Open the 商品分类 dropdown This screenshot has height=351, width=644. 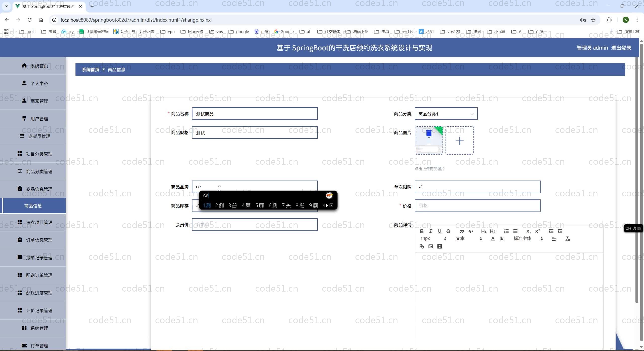pos(446,114)
